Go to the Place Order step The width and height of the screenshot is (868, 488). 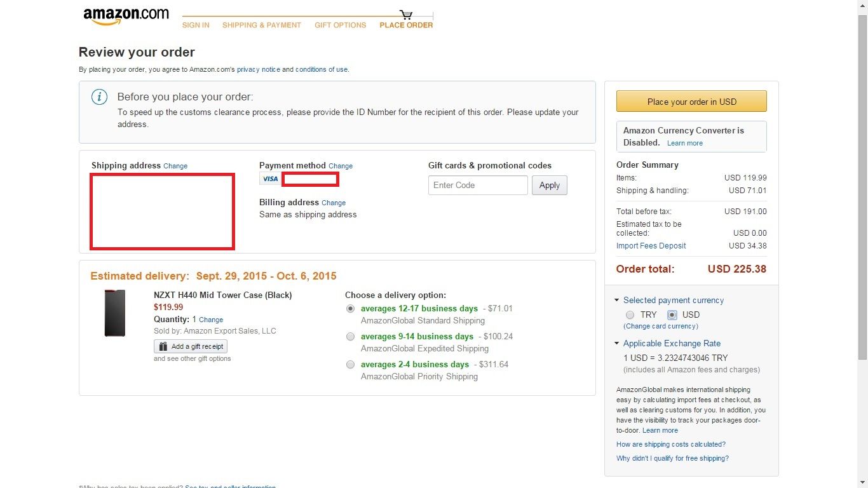coord(406,25)
